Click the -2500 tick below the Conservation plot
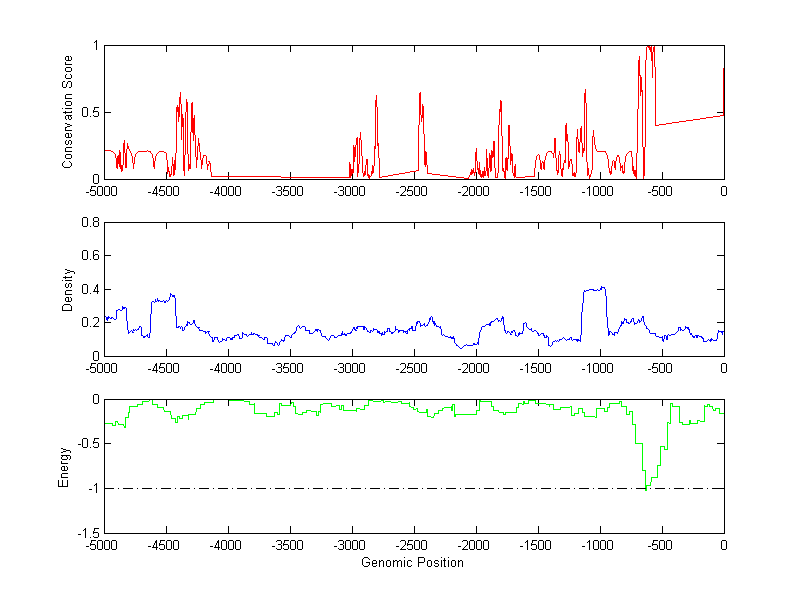 pos(411,190)
